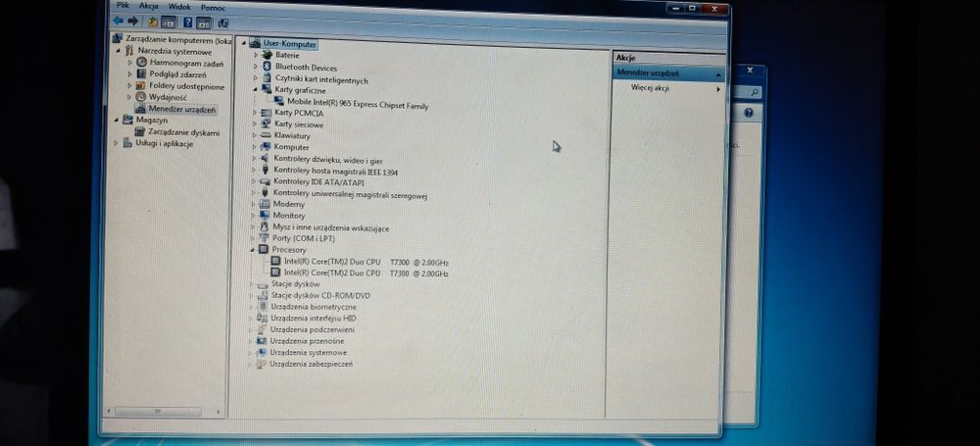Click the Monitory display icon

(264, 215)
